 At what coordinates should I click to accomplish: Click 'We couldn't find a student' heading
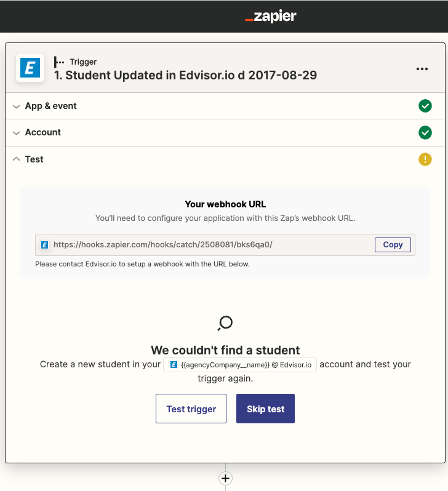[x=225, y=350]
